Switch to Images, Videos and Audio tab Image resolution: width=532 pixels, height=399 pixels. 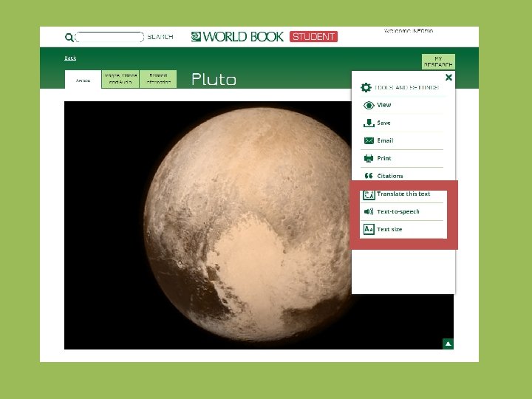[x=120, y=79]
